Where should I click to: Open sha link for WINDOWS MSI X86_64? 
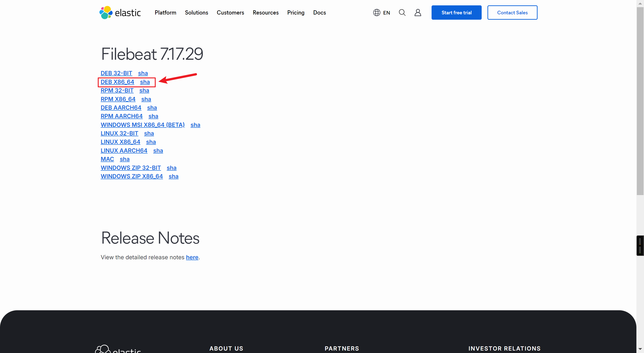(x=195, y=125)
